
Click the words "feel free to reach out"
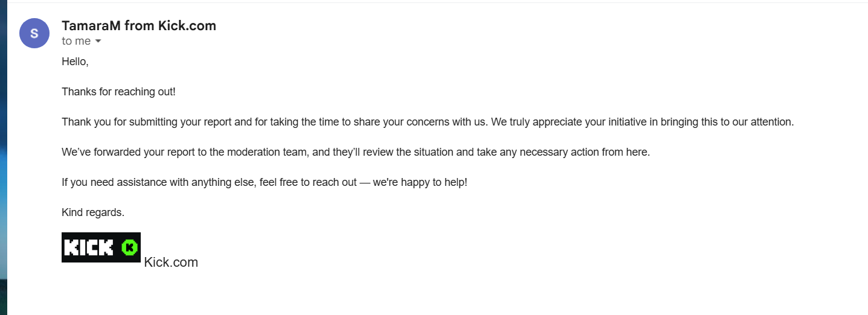click(x=308, y=182)
